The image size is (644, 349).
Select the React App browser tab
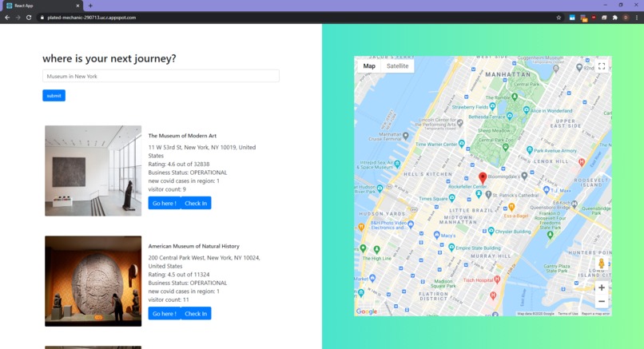42,6
